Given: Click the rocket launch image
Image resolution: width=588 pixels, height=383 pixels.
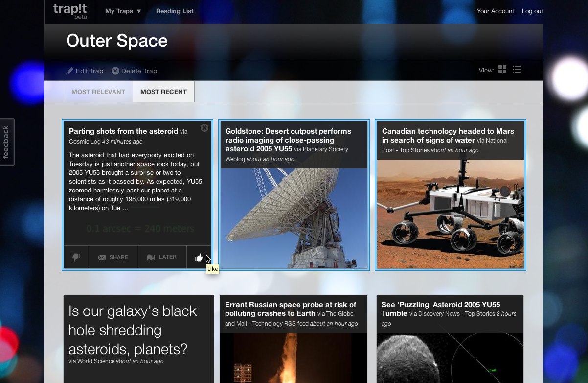Looking at the screenshot, I should pyautogui.click(x=294, y=358).
